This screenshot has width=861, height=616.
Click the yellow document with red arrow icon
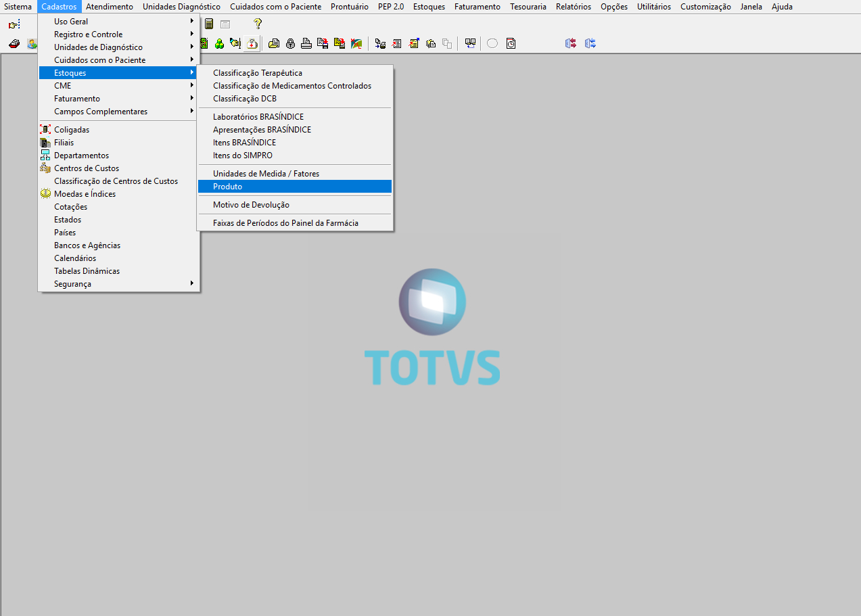point(340,43)
